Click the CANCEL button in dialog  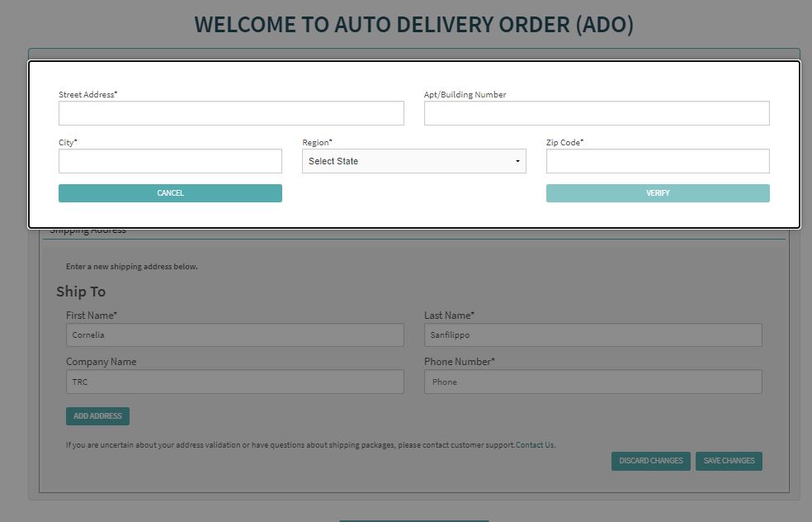click(x=170, y=193)
